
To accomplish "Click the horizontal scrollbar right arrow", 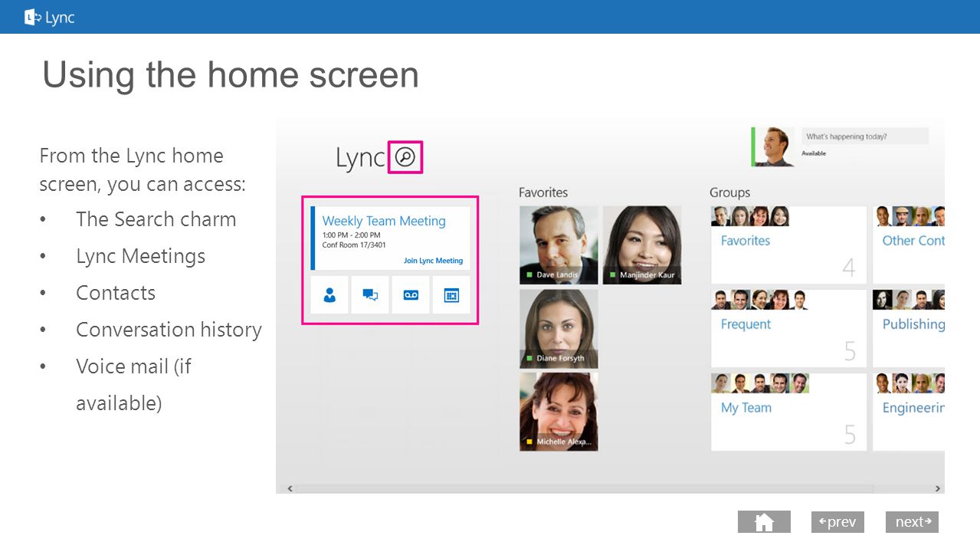I will pyautogui.click(x=938, y=488).
